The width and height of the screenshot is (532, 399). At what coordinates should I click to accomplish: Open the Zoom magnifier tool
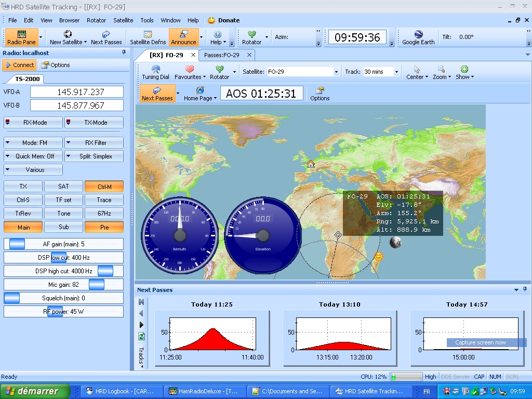(442, 72)
